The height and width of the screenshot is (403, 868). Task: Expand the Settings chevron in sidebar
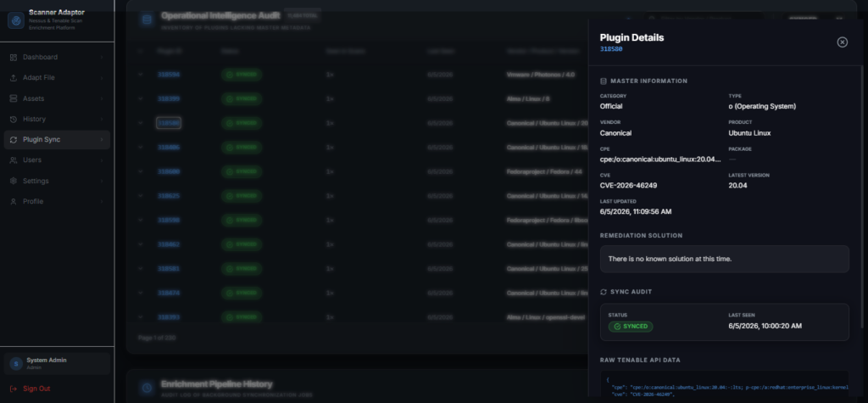[102, 182]
